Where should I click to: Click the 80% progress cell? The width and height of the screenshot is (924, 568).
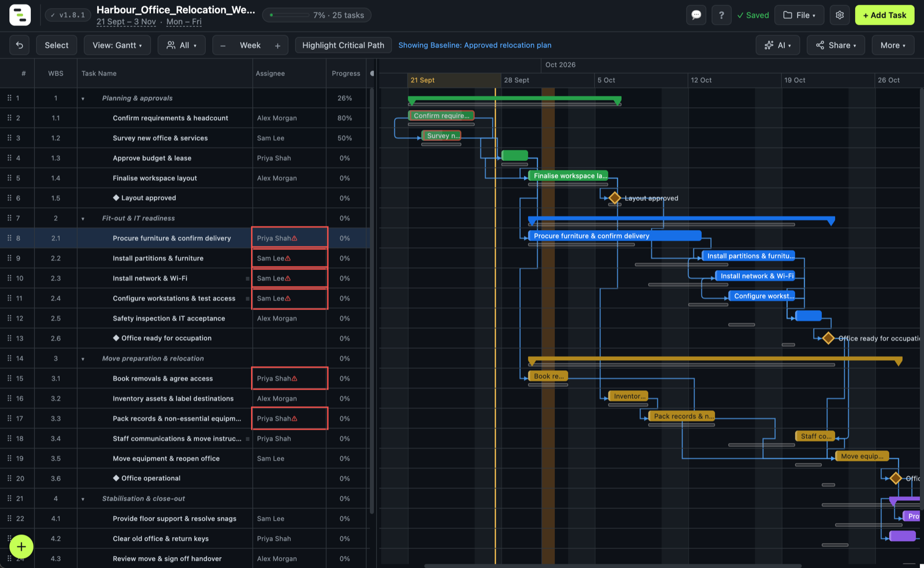pos(345,118)
